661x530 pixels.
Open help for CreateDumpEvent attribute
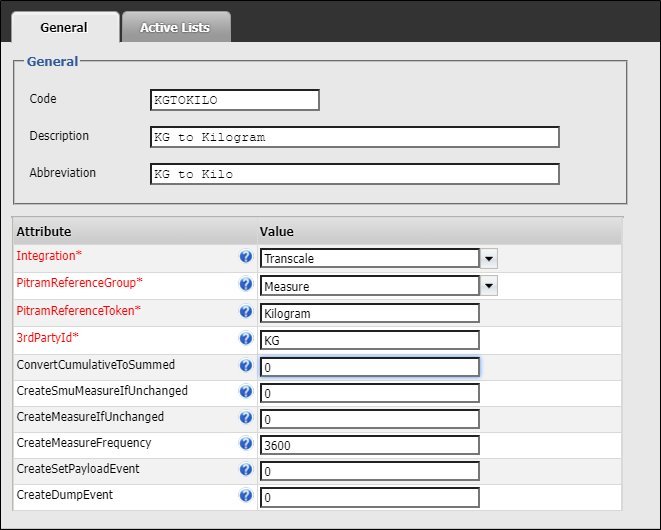coord(245,496)
